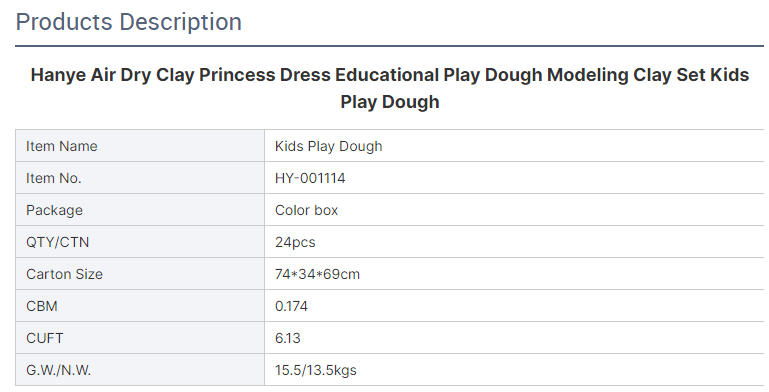Click the divider line under Products Description
Viewport: 769px width, 392px height.
click(x=390, y=46)
